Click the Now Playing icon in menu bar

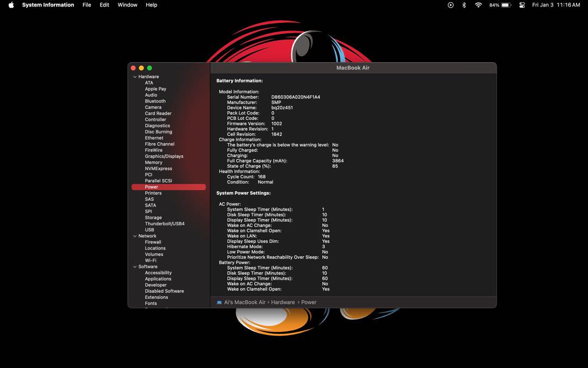pos(450,5)
